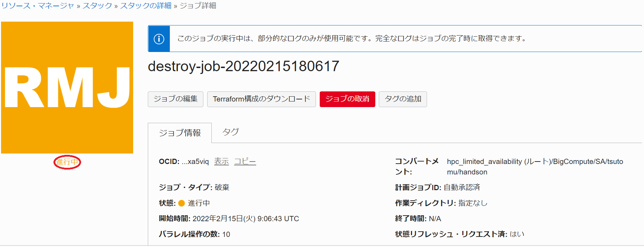Image resolution: width=644 pixels, height=247 pixels.
Task: Copy the OCID with コピー link
Action: (x=245, y=162)
